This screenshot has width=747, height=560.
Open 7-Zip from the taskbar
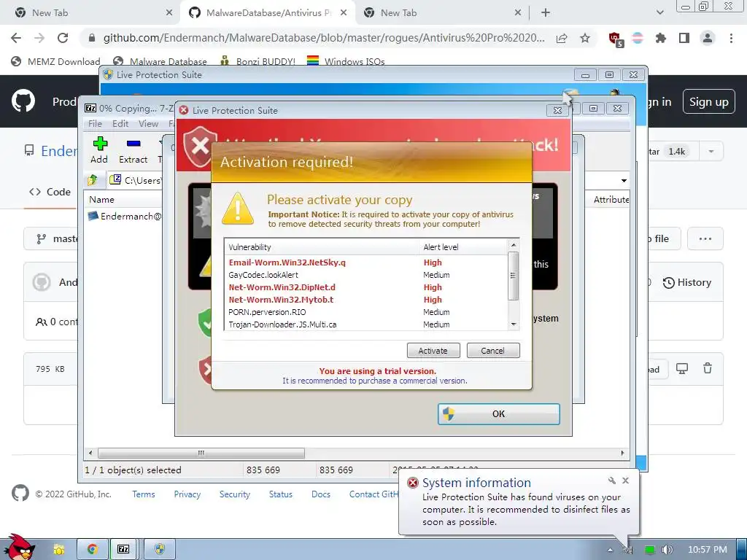(123, 549)
